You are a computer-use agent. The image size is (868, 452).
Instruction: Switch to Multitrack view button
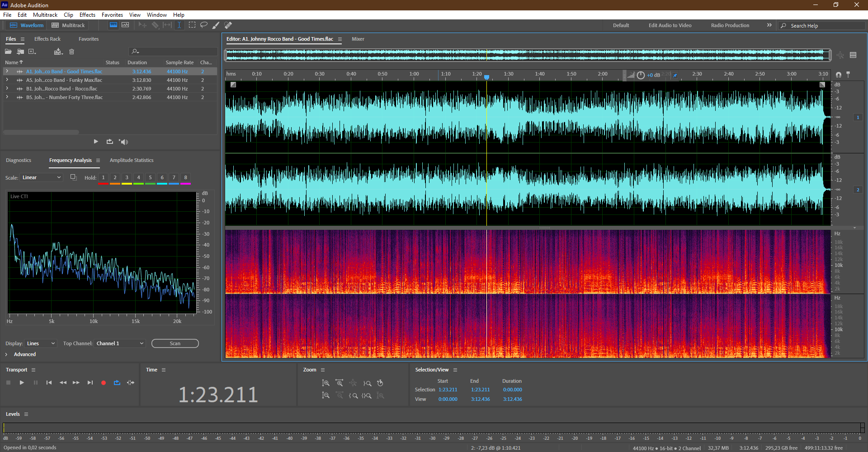click(68, 25)
